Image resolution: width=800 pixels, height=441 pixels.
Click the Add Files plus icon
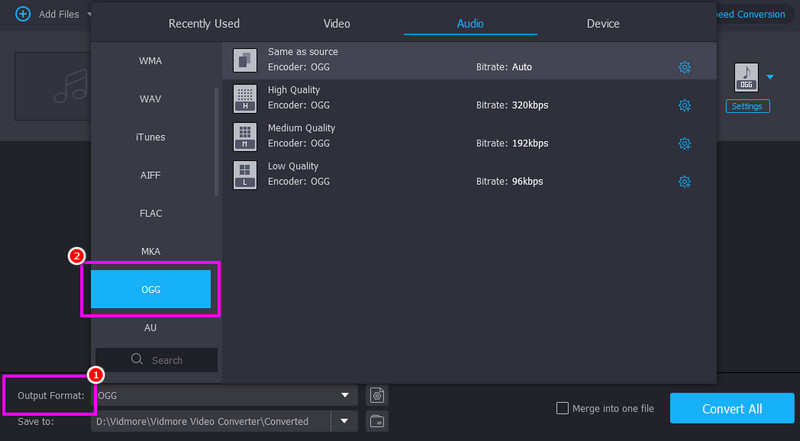tap(22, 14)
